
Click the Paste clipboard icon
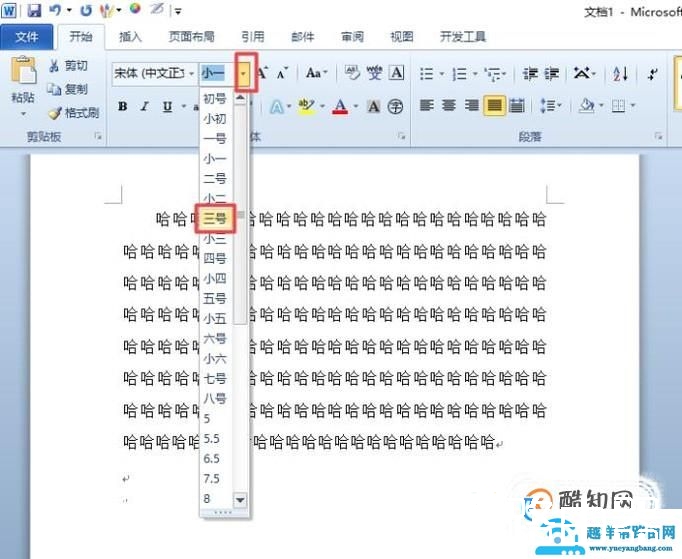click(23, 70)
